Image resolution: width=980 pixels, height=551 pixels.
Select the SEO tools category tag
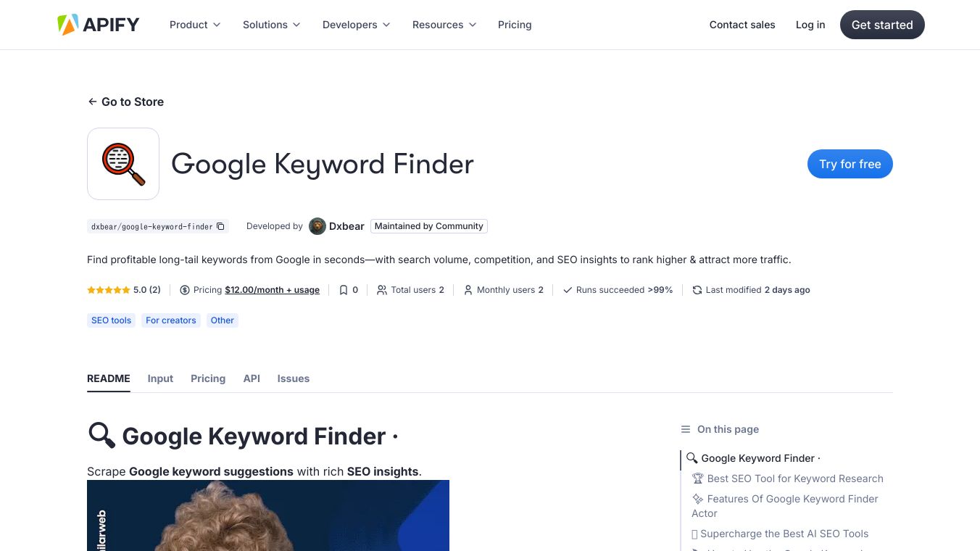pos(112,320)
